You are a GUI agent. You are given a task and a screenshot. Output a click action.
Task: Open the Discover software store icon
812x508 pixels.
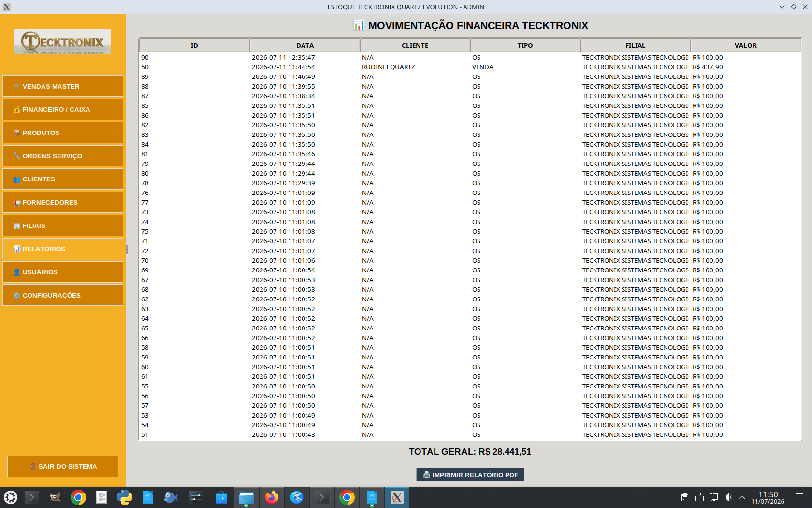pyautogui.click(x=221, y=497)
